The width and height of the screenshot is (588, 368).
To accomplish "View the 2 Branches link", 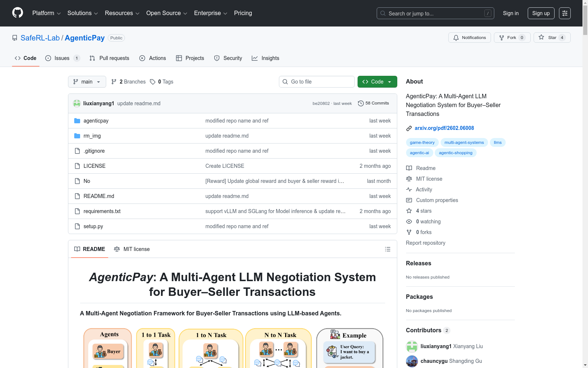I will pos(129,82).
